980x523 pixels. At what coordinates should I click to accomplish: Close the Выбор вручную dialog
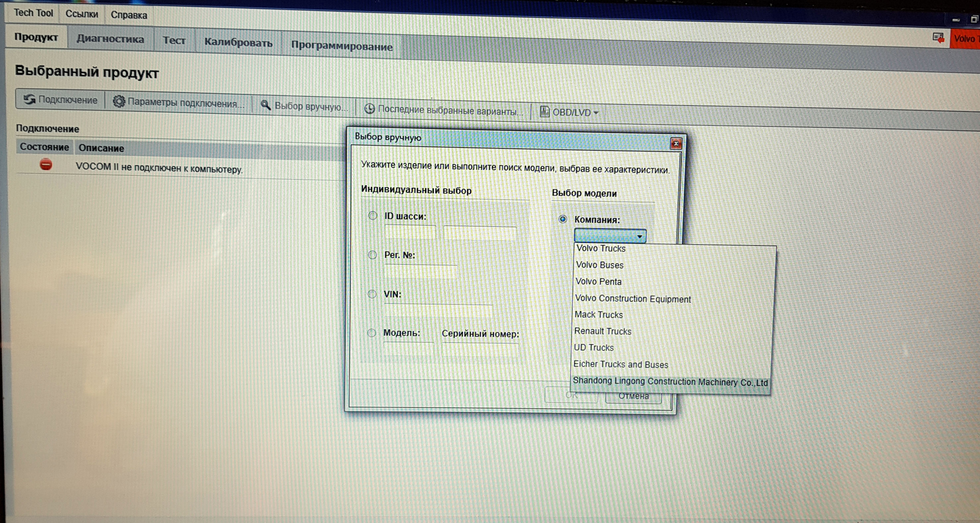[676, 143]
